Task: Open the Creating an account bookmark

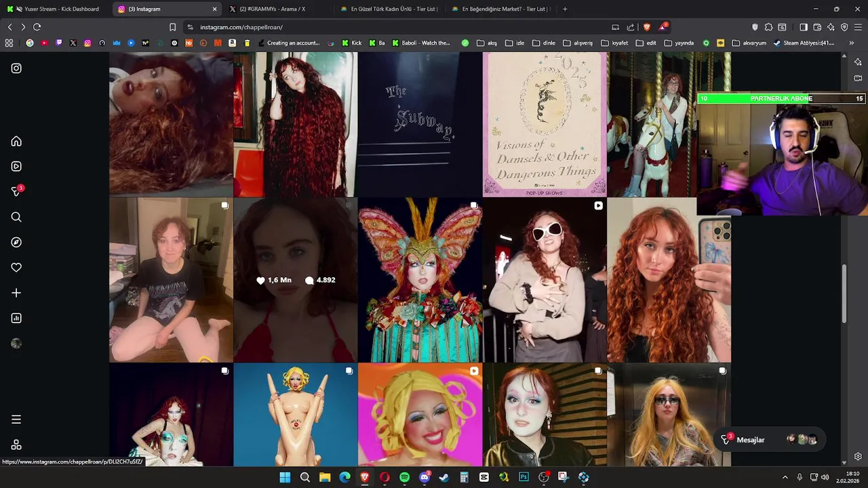Action: click(288, 43)
